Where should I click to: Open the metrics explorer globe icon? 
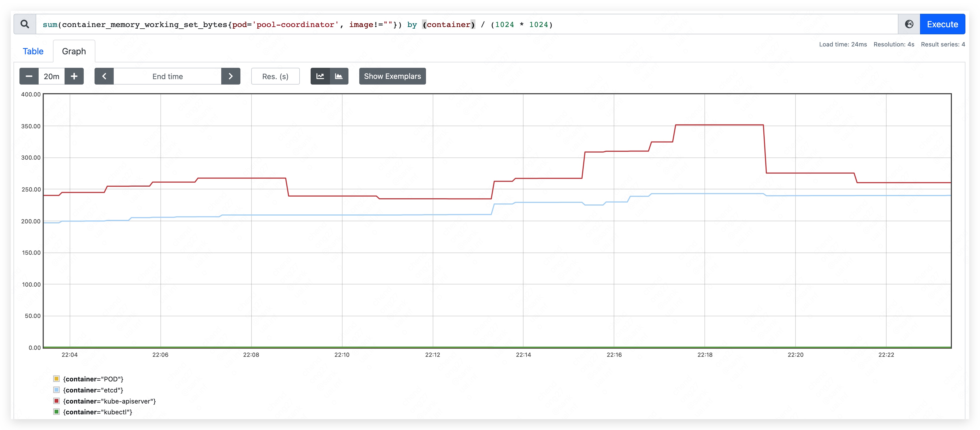pyautogui.click(x=909, y=24)
